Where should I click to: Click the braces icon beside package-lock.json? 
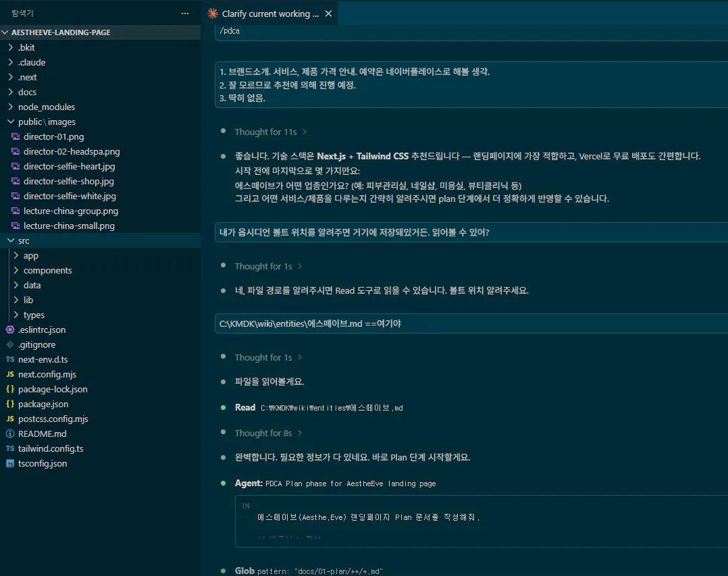tap(10, 389)
